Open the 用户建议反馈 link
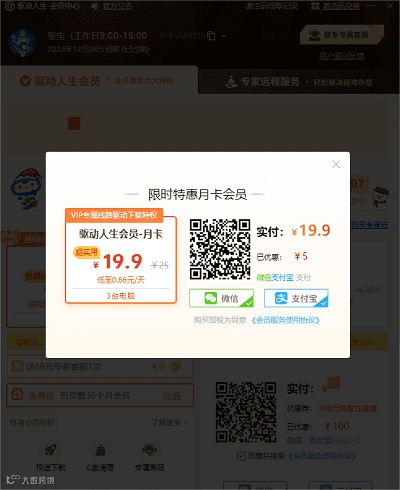Viewport: 400px width, 490px height. [x=342, y=56]
